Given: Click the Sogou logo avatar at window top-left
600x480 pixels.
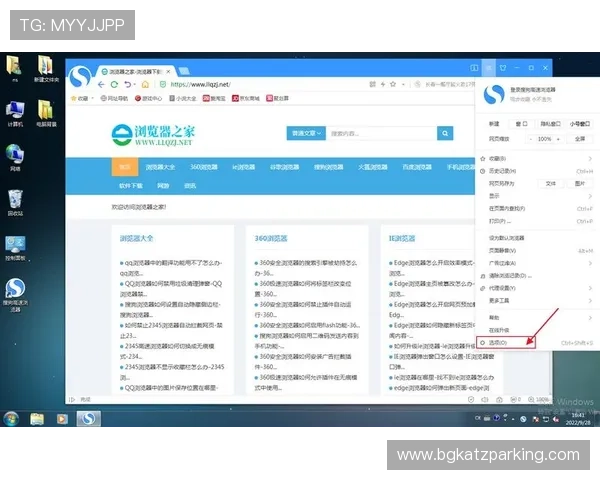Looking at the screenshot, I should click(x=80, y=77).
